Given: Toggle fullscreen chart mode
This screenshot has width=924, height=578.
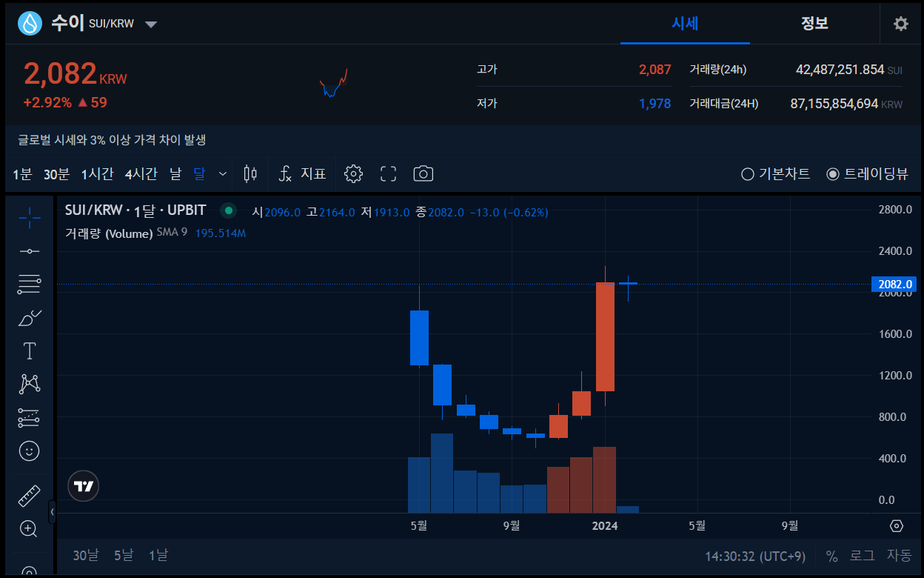Looking at the screenshot, I should (x=388, y=174).
